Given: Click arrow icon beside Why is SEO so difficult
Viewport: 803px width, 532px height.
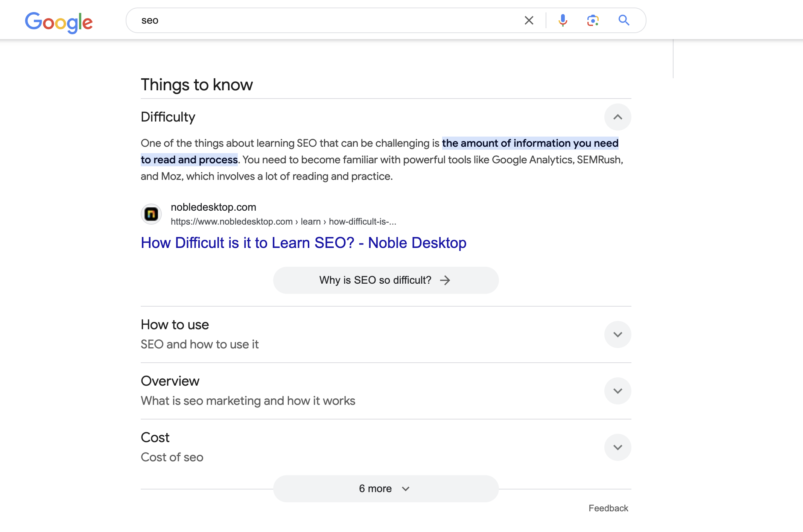Looking at the screenshot, I should pyautogui.click(x=445, y=280).
